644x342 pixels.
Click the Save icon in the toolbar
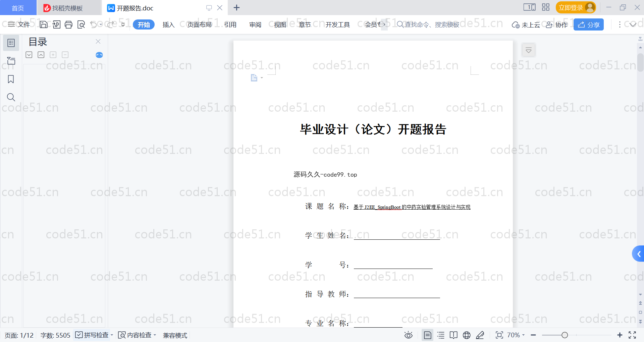coord(44,24)
